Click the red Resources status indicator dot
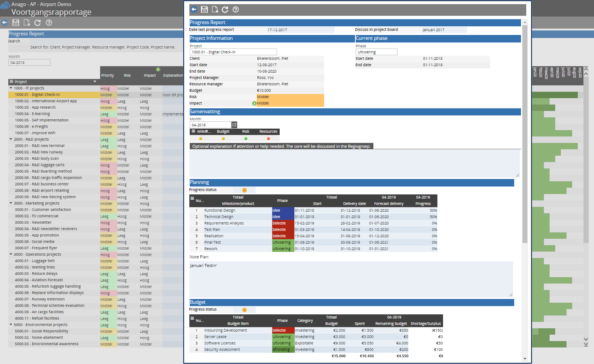 [268, 139]
